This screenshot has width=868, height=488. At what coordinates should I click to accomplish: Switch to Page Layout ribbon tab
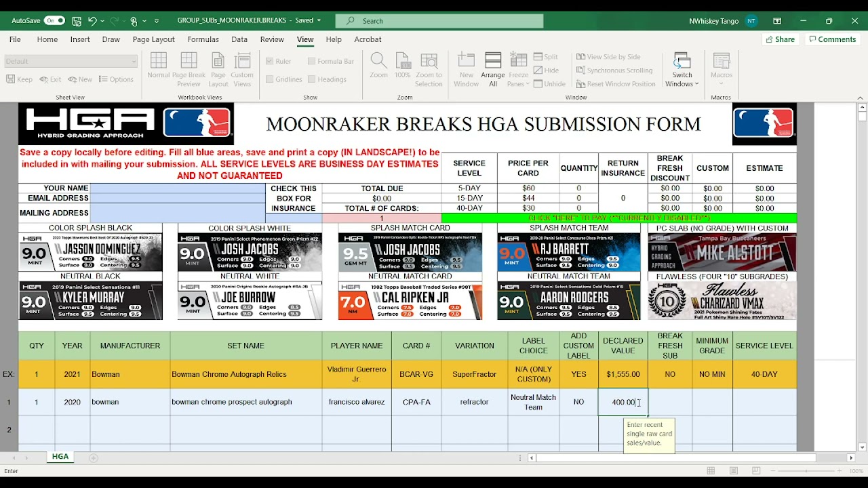coord(154,39)
